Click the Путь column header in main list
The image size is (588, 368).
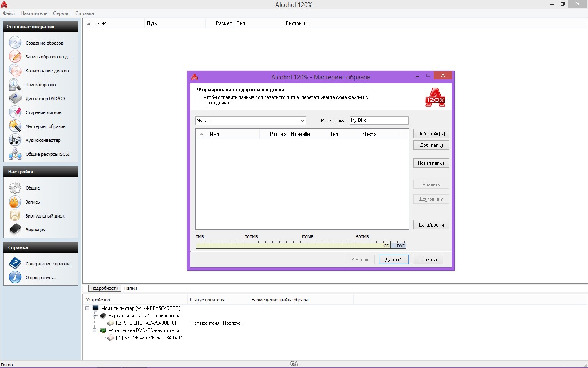coord(175,23)
